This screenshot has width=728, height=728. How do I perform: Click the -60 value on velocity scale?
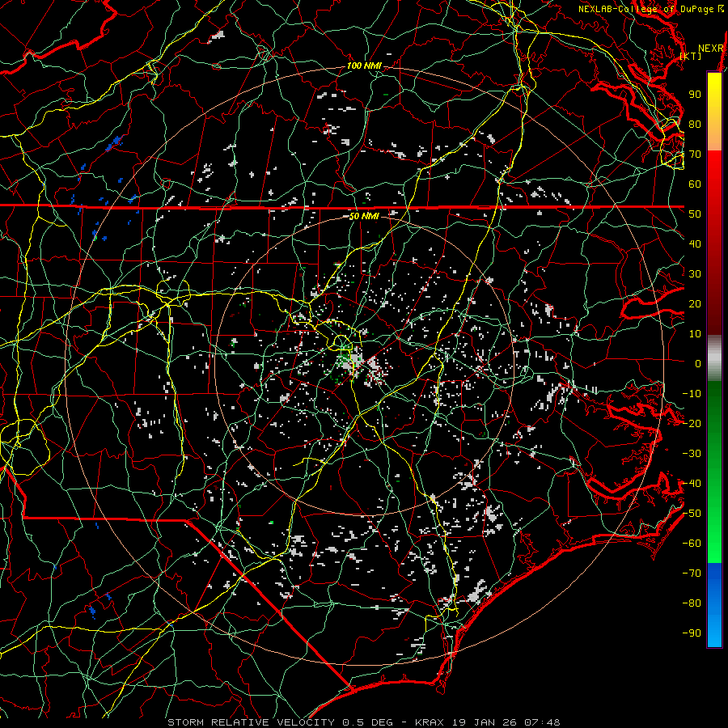692,544
